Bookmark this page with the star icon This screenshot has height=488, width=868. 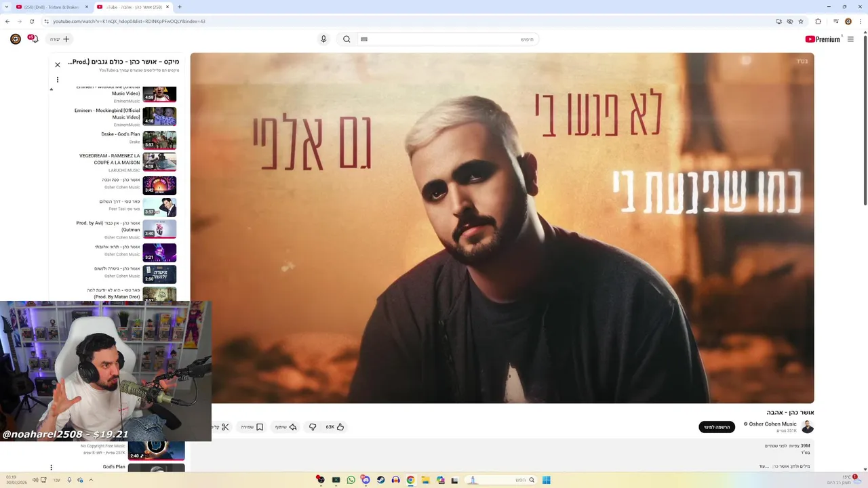click(801, 21)
